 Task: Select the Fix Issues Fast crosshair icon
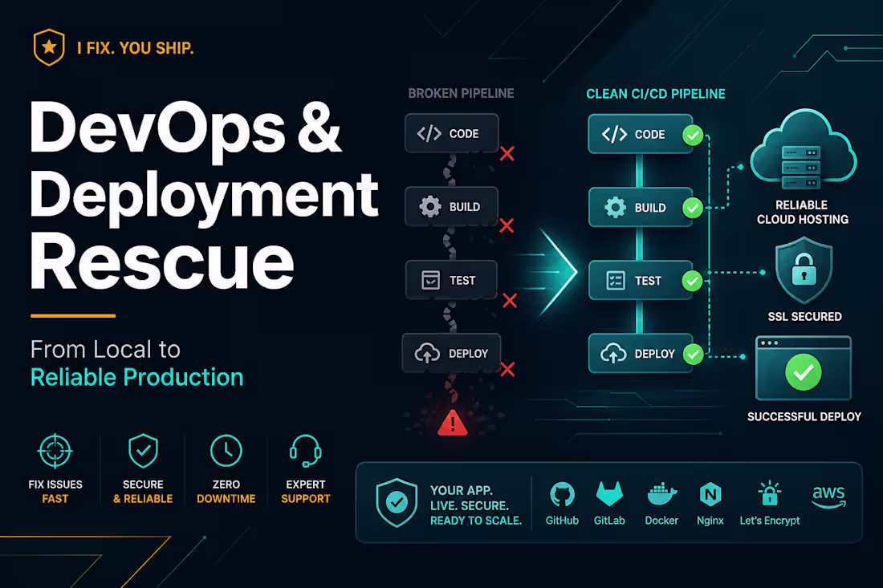pos(55,452)
